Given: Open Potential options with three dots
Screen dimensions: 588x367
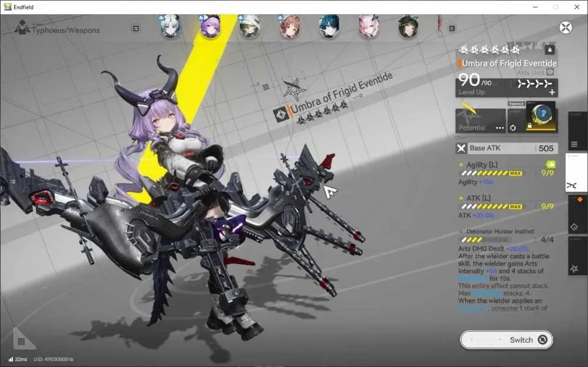Looking at the screenshot, I should tap(500, 128).
